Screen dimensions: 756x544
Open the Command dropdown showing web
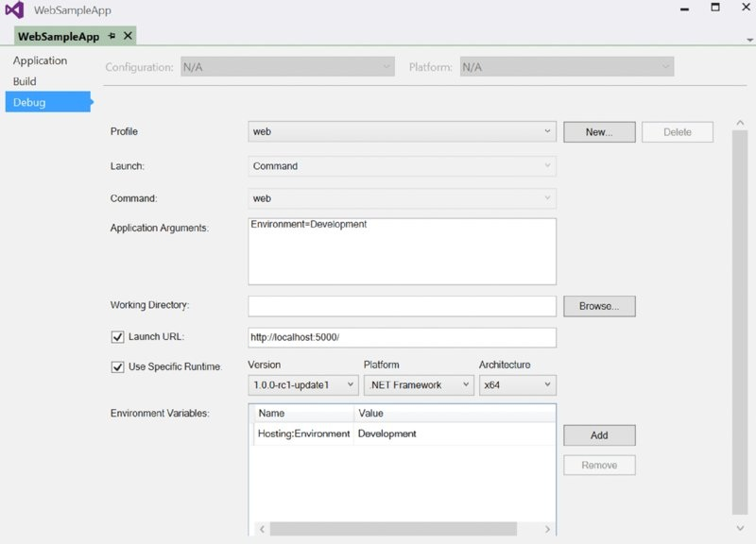pyautogui.click(x=403, y=198)
